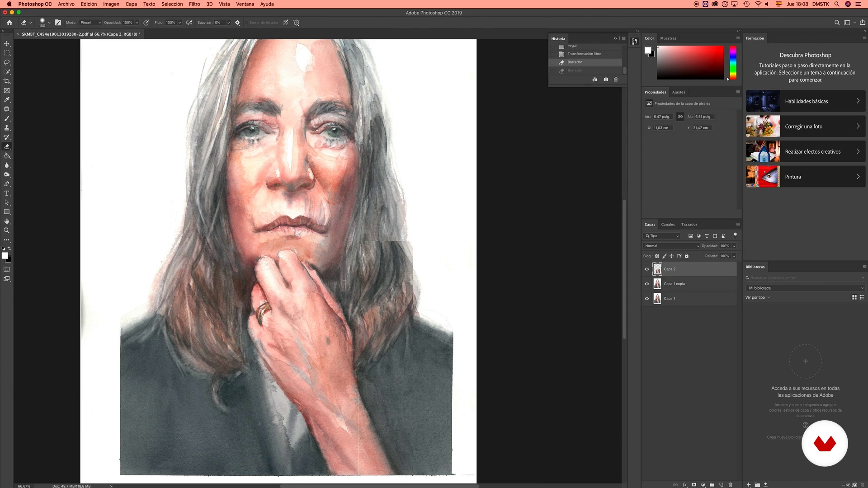
Task: Select the Path Selection tool
Action: pyautogui.click(x=7, y=202)
